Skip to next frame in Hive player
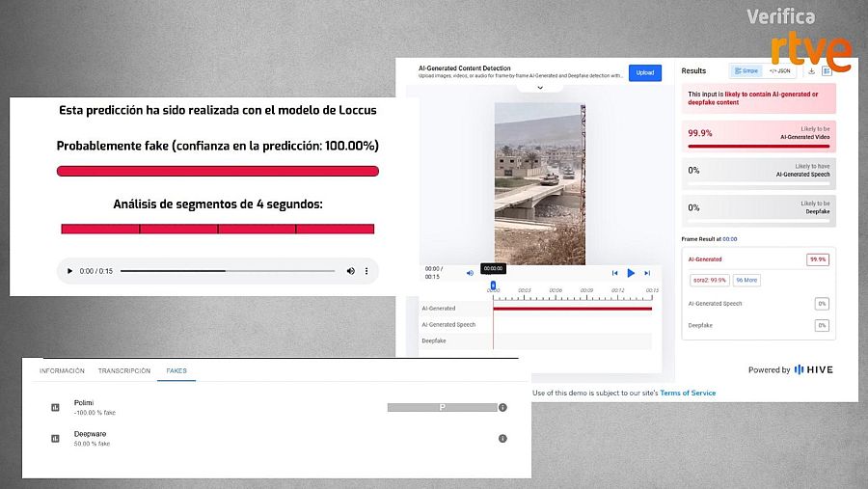 click(647, 273)
